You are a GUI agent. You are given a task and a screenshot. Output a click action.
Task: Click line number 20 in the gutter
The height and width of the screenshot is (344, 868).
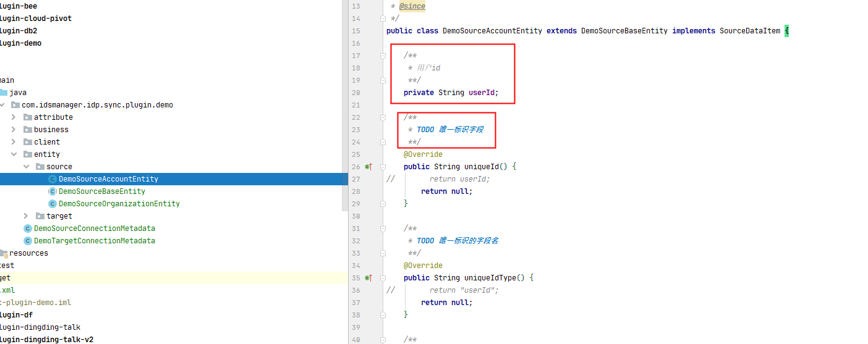click(x=355, y=93)
